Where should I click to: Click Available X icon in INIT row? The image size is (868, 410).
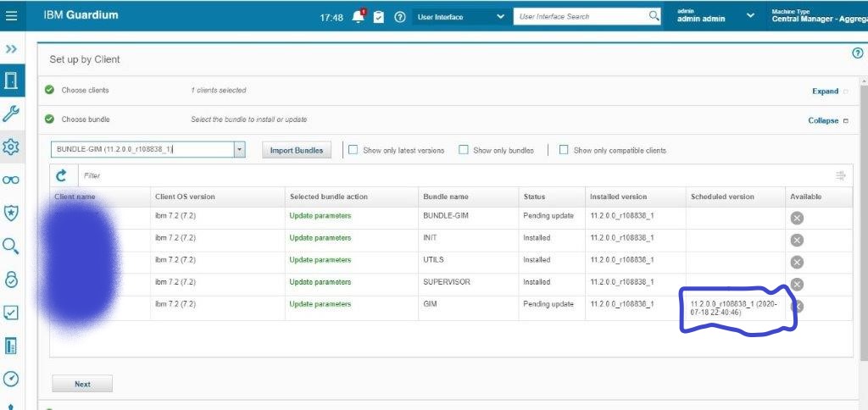(797, 240)
